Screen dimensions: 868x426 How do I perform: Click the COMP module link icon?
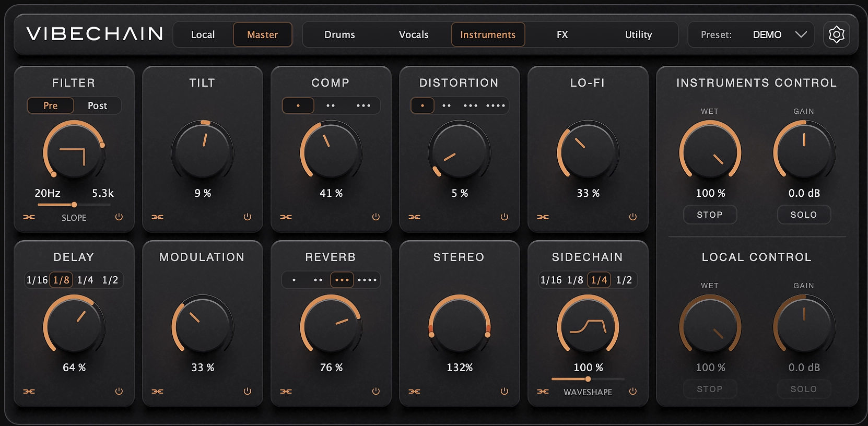(x=286, y=217)
